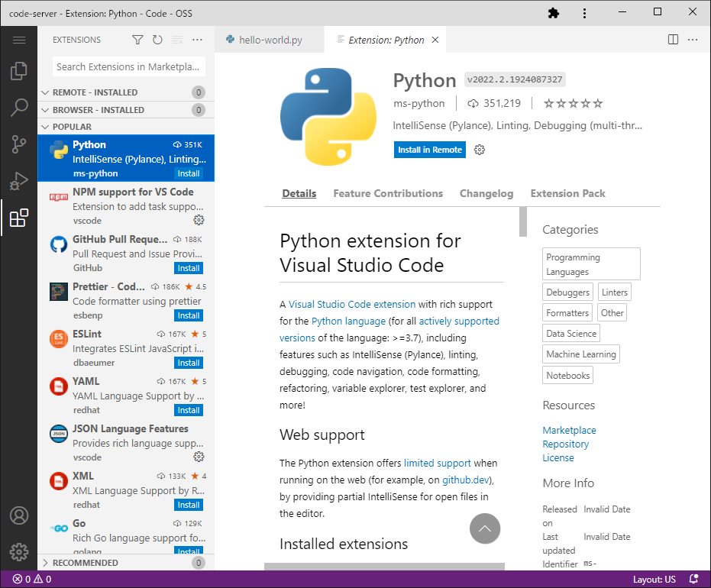Open the Accounts icon in the activity bar
Image resolution: width=711 pixels, height=588 pixels.
pyautogui.click(x=19, y=515)
